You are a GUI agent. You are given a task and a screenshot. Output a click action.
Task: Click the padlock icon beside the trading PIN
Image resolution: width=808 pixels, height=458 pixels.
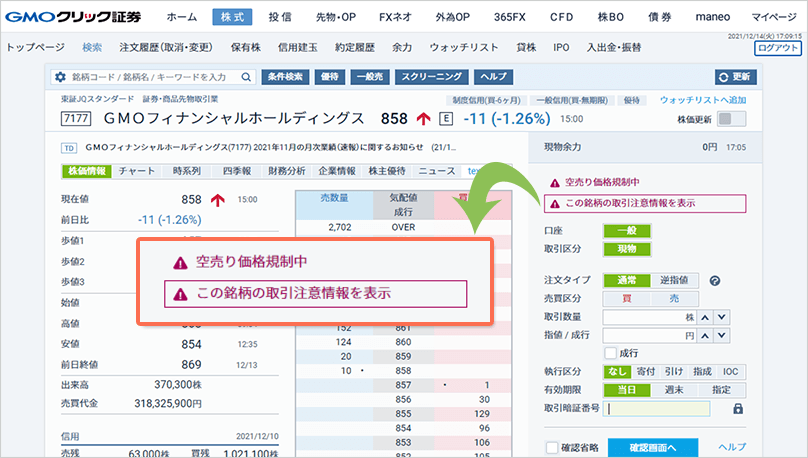[x=738, y=408]
